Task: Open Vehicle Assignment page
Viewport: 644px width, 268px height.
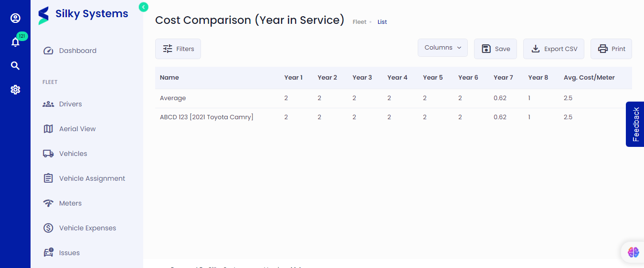Action: 92,178
